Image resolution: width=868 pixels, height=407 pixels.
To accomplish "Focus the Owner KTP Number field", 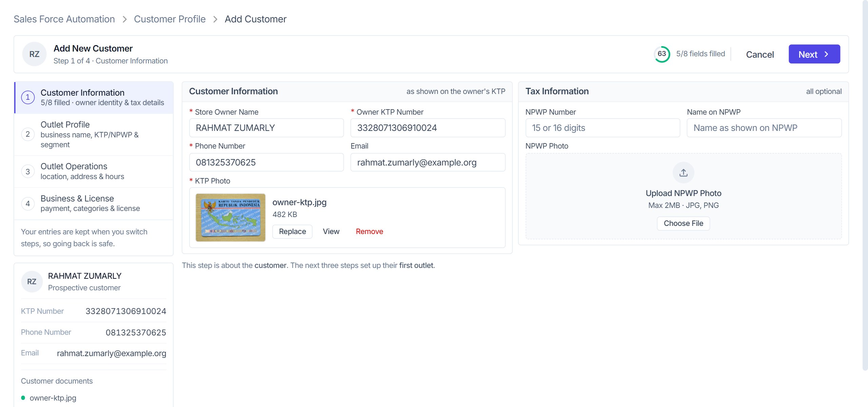I will pyautogui.click(x=428, y=128).
